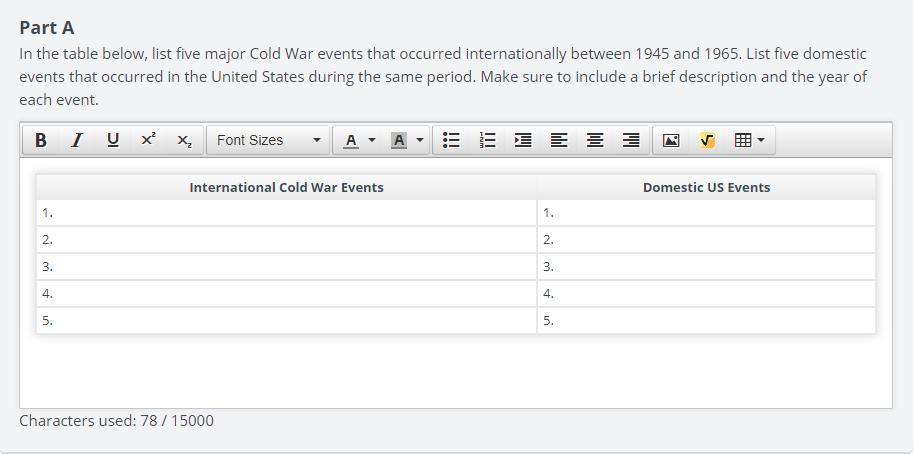Toggle bold formatting

41,141
